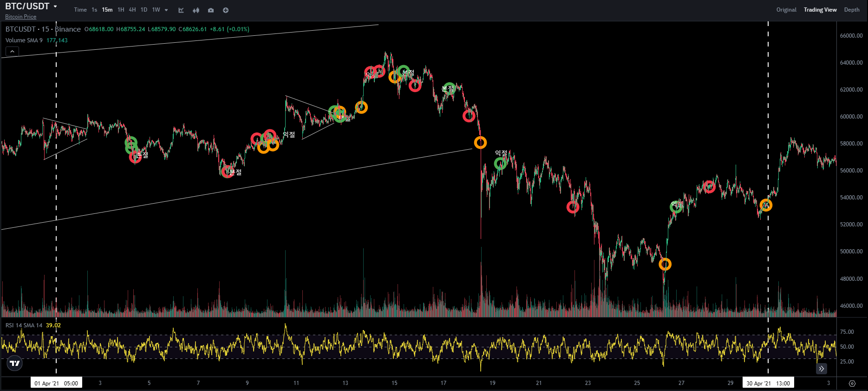This screenshot has width=868, height=391.
Task: Select the Time chart interval
Action: 80,10
